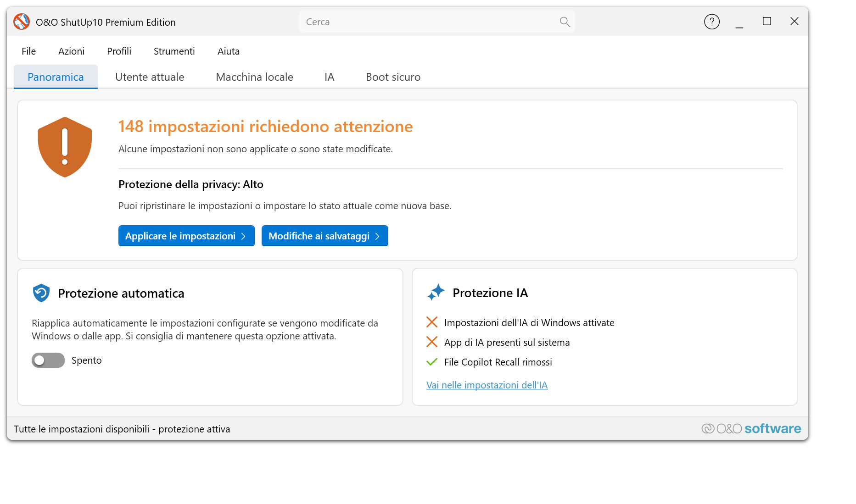Select the Panoramica tab

pyautogui.click(x=56, y=77)
